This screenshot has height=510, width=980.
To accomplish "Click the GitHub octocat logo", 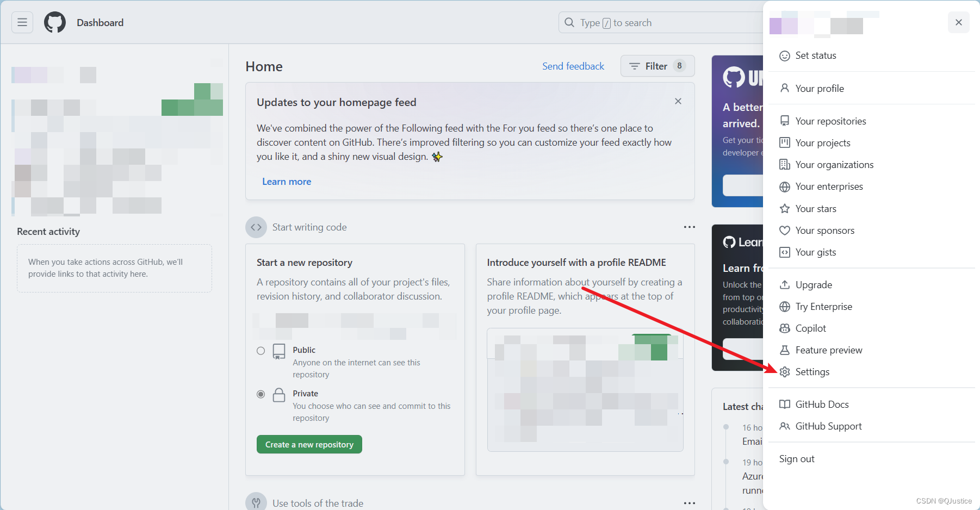I will tap(54, 22).
